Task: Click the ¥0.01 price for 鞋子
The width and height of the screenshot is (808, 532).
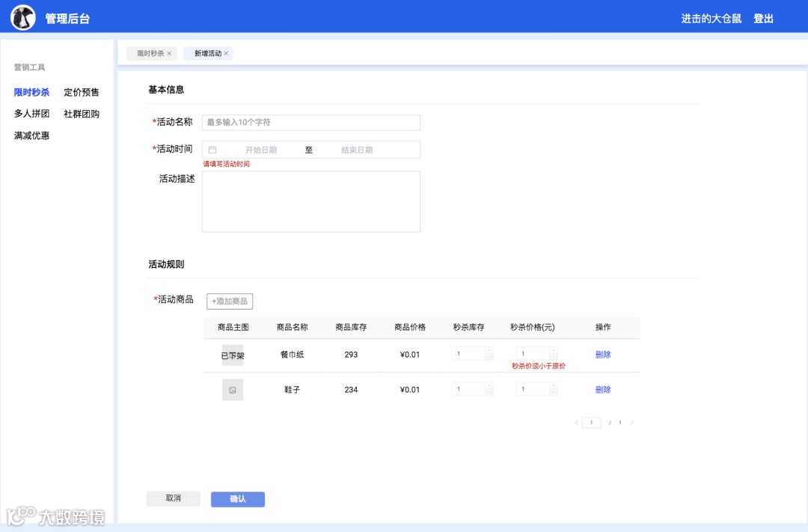Action: [410, 390]
